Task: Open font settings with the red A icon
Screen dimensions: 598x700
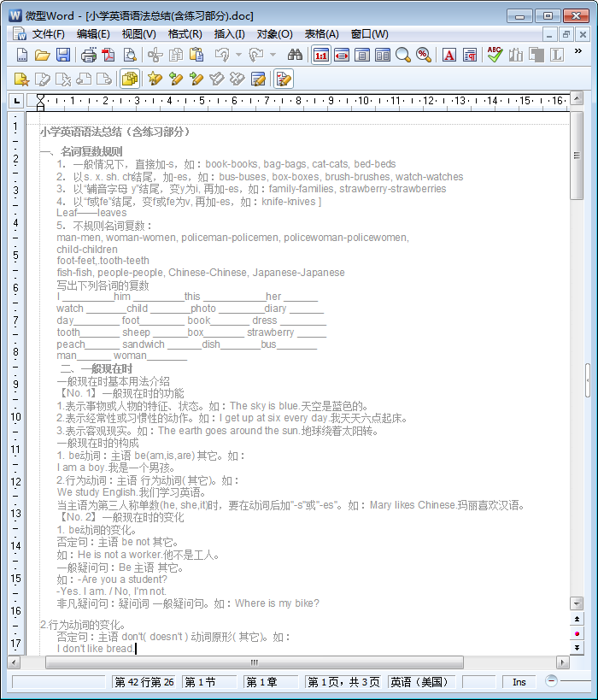Action: coord(449,55)
